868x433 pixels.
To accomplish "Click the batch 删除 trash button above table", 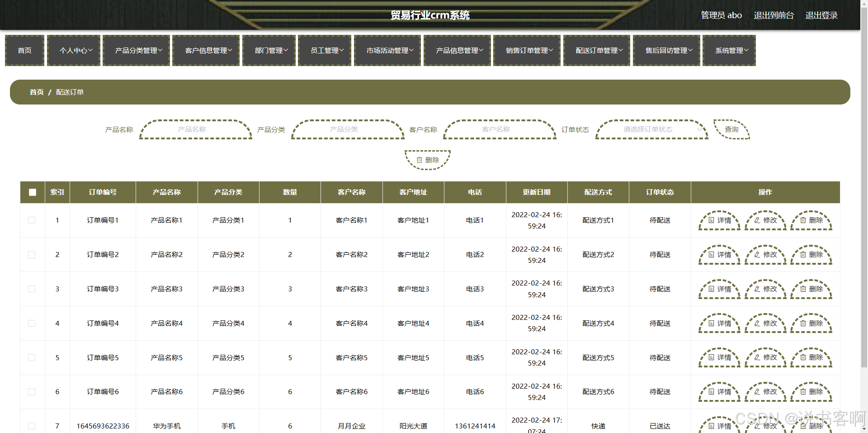I will coord(428,160).
